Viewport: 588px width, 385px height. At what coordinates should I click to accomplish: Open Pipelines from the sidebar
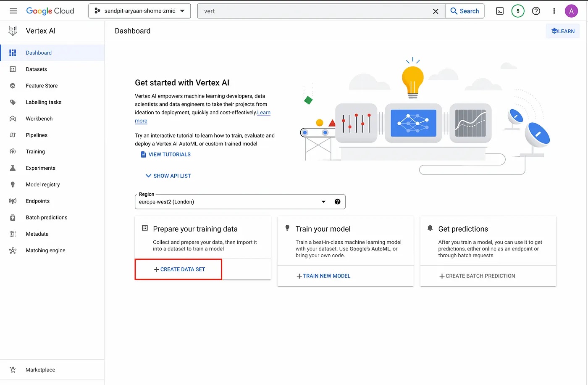37,135
